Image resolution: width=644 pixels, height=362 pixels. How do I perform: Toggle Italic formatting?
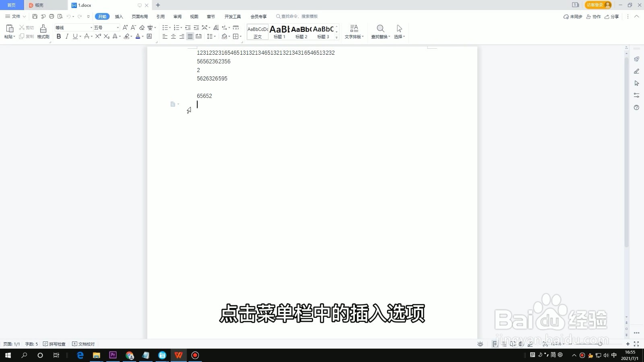(67, 36)
